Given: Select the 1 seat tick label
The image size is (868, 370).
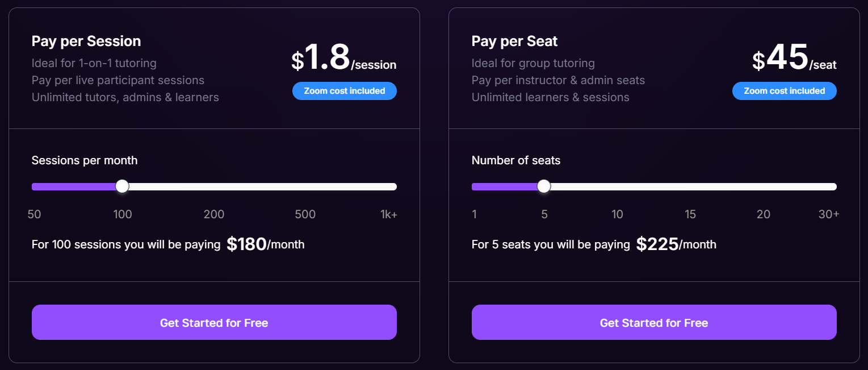Looking at the screenshot, I should [474, 214].
